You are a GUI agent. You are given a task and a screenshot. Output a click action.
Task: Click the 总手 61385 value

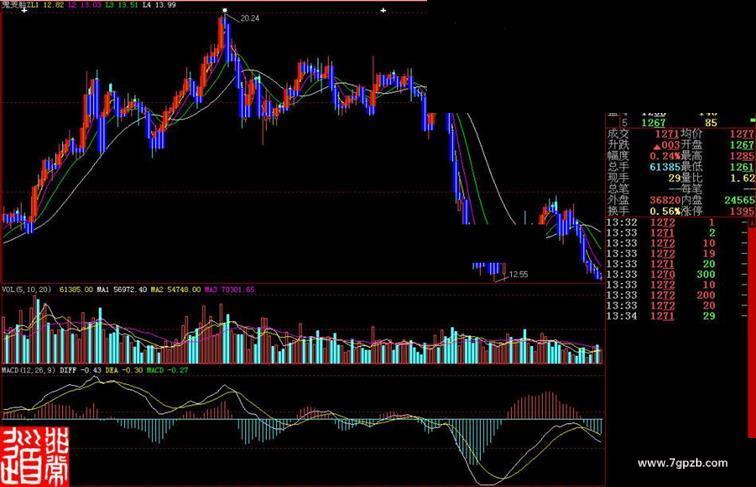(x=665, y=167)
